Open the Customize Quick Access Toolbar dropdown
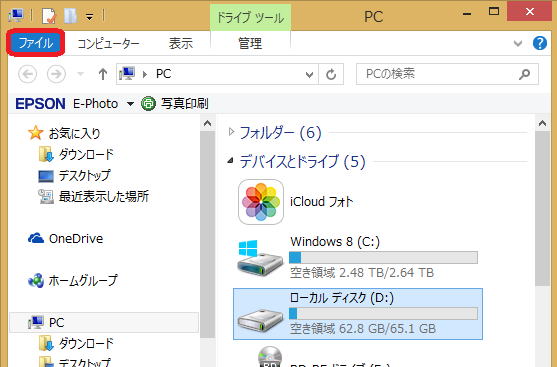The image size is (557, 367). pyautogui.click(x=90, y=16)
